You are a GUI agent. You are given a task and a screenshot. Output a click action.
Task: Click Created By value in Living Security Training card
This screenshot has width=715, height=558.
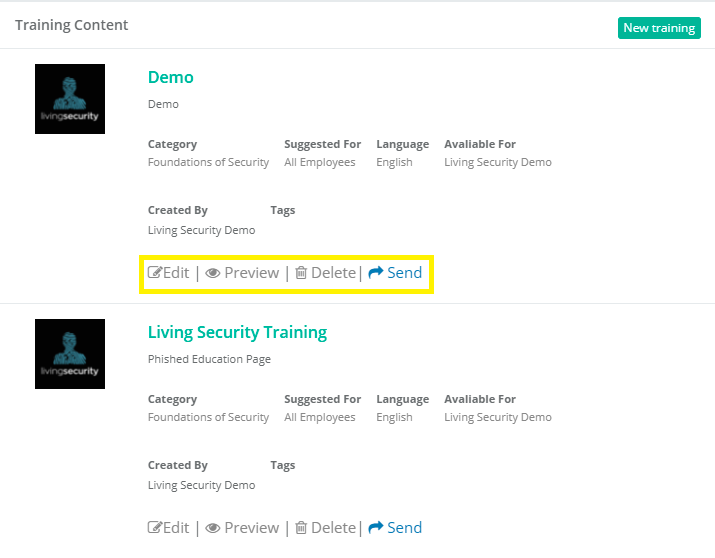click(202, 485)
